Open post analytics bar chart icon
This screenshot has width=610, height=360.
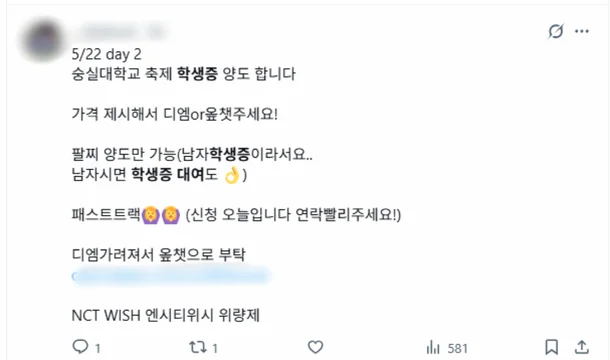433,347
